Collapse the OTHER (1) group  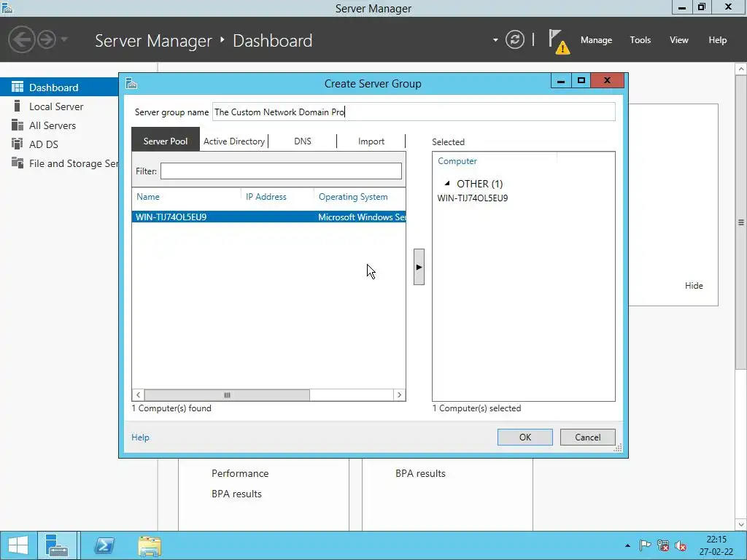[447, 183]
